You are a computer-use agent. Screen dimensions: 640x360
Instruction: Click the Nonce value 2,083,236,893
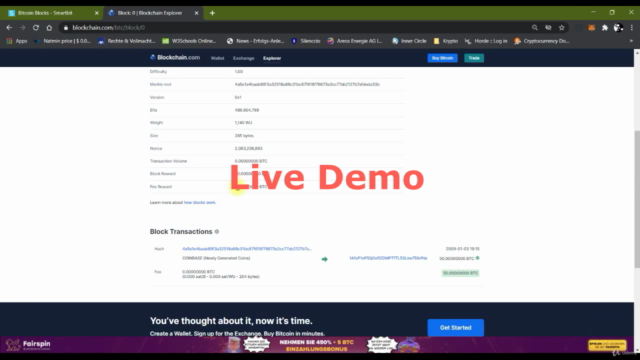point(248,149)
